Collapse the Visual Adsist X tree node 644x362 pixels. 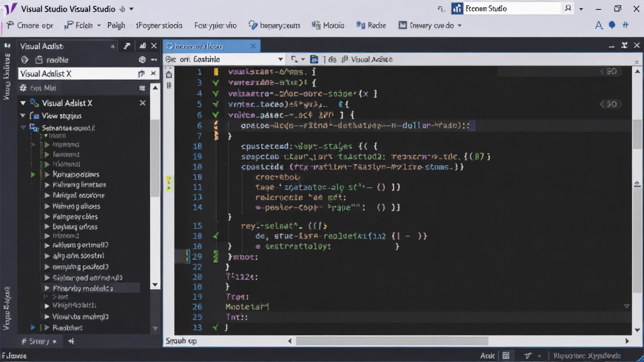pos(23,103)
